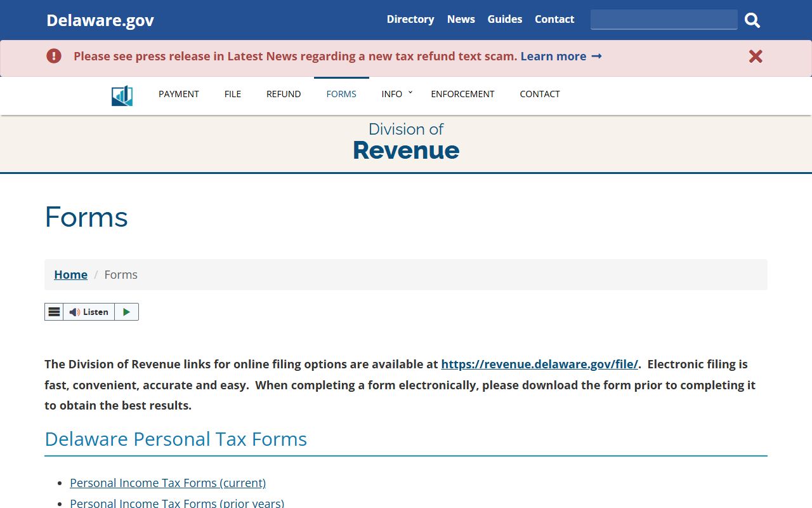Click the Forms page heading
This screenshot has width=812, height=508.
point(86,217)
